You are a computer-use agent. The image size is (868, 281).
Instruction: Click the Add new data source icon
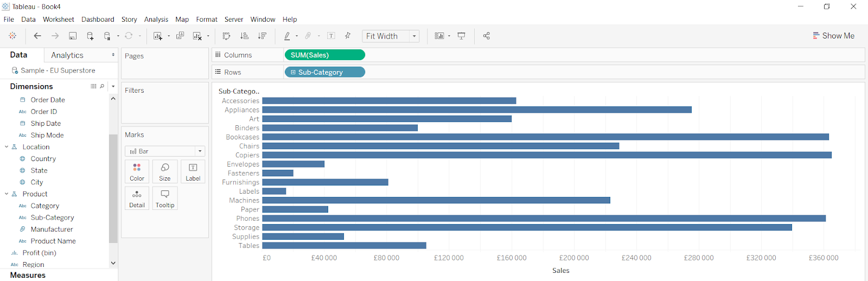90,36
